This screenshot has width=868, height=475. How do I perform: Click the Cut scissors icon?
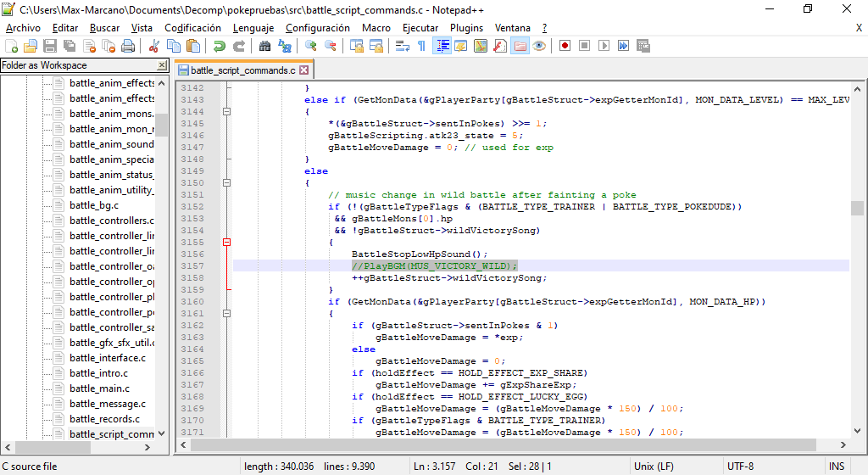154,46
